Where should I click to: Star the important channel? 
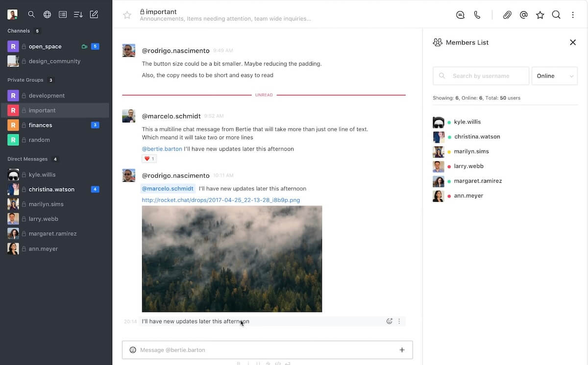coord(127,15)
